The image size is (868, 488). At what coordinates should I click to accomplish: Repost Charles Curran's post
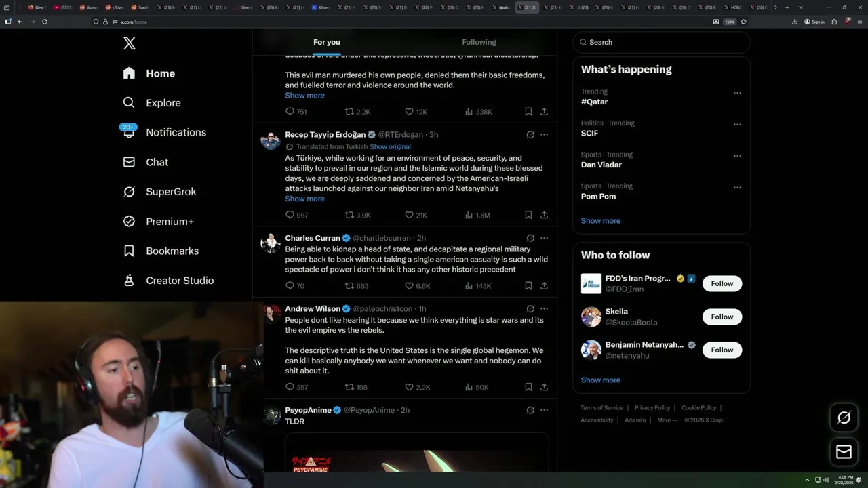357,286
